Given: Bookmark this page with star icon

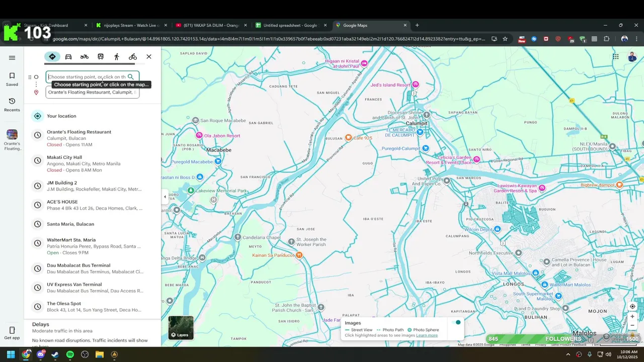Looking at the screenshot, I should (505, 39).
